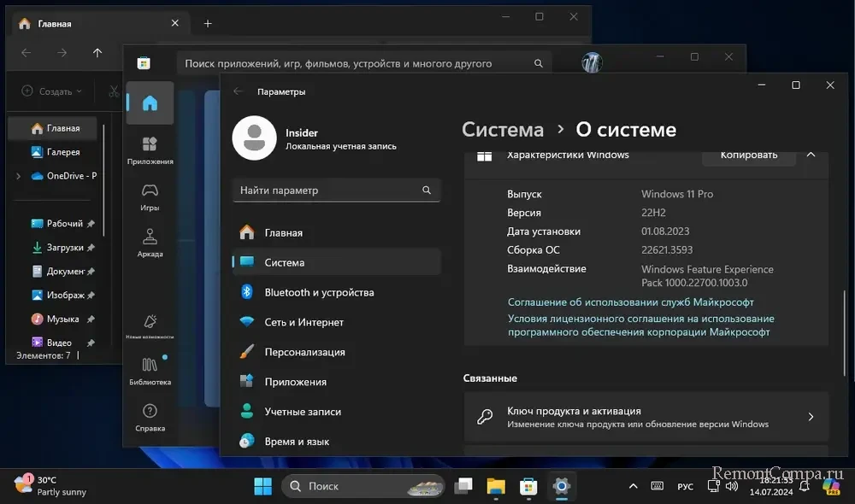Open Task View on taskbar
The image size is (855, 504).
click(463, 485)
